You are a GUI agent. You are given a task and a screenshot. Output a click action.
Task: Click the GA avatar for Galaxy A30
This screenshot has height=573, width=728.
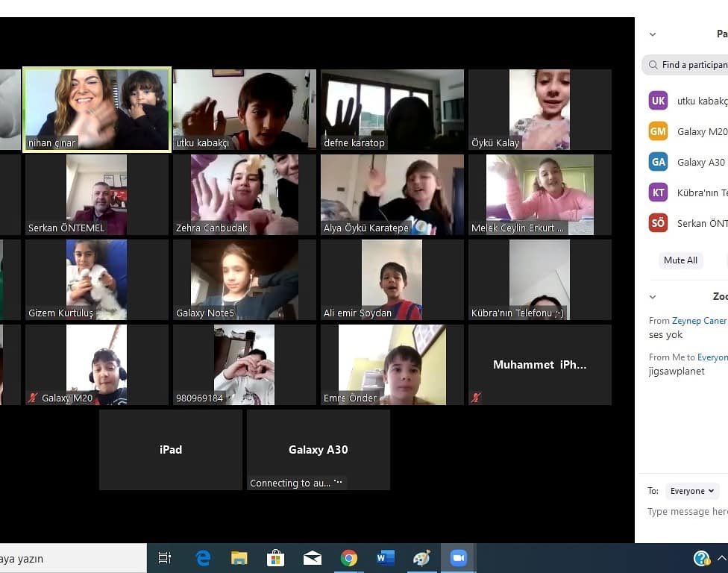(658, 162)
